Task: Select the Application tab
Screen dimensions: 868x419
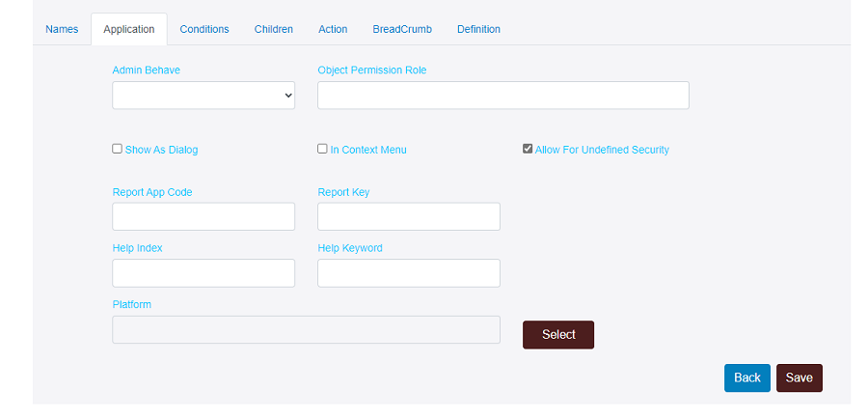Action: [129, 29]
